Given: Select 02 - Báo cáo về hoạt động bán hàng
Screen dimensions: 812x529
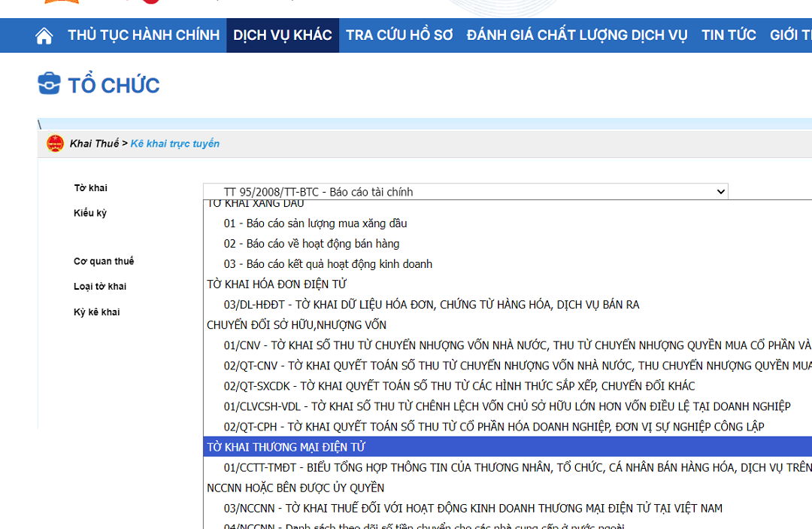Looking at the screenshot, I should (x=311, y=244).
